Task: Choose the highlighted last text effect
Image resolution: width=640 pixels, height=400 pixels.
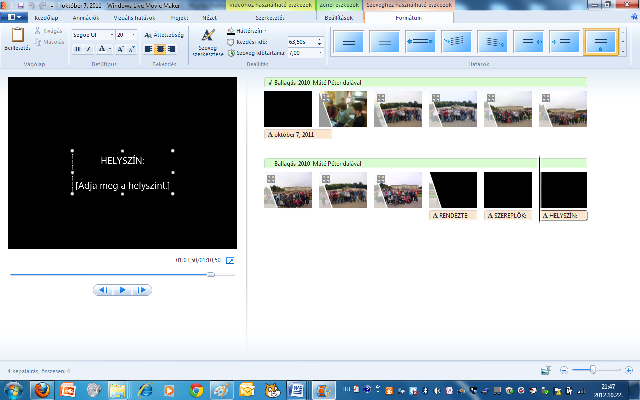Action: 600,41
